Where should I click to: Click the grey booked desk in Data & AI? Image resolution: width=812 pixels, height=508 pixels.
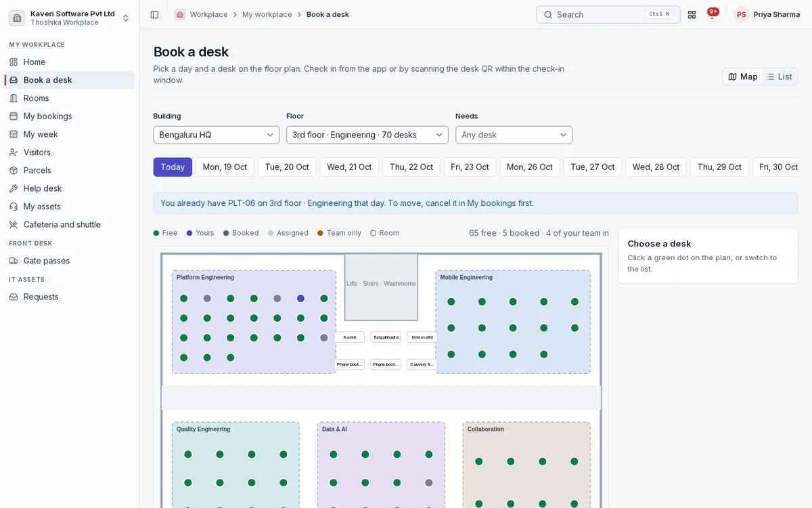pos(429,483)
